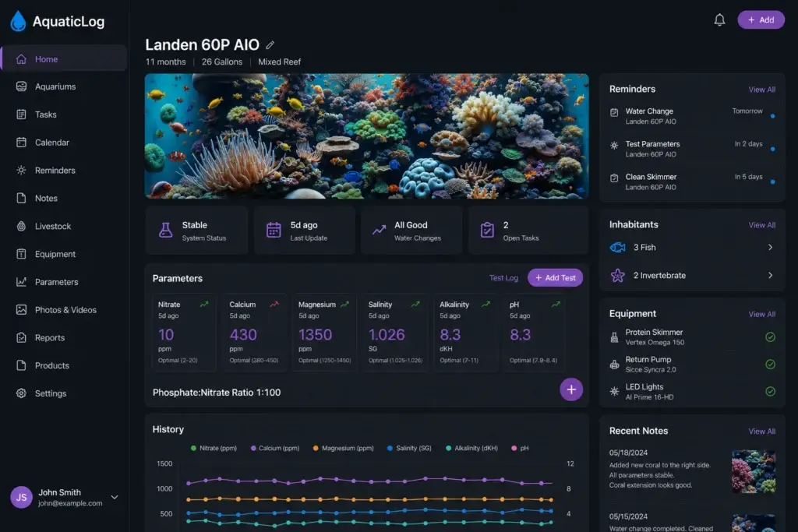Click the JS user avatar
Screen dimensions: 798x532
pyautogui.click(x=21, y=498)
